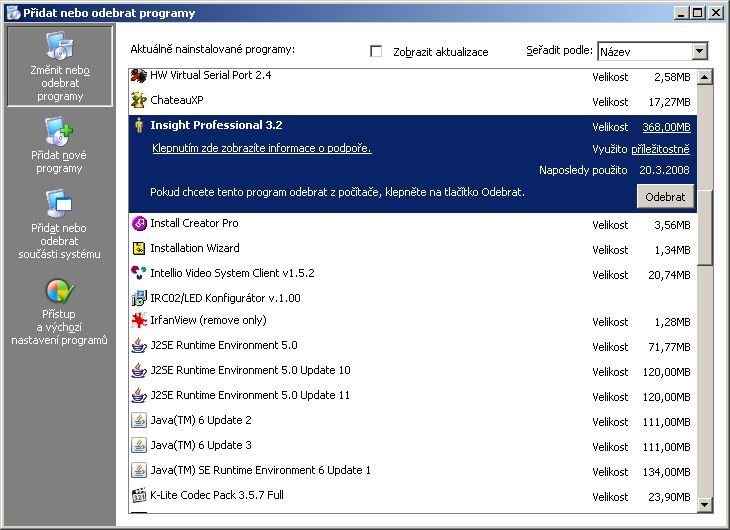Select the Install Creator Pro icon
The image size is (730, 530).
click(x=139, y=224)
